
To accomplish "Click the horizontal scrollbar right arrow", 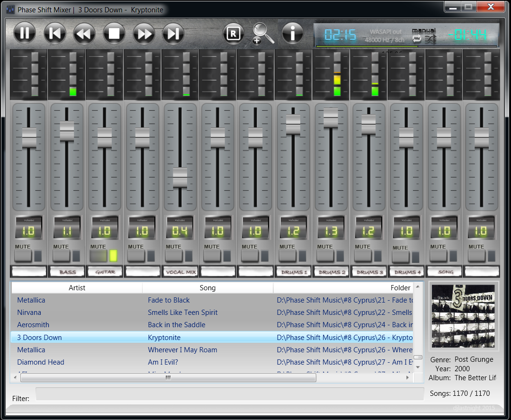I will 407,378.
